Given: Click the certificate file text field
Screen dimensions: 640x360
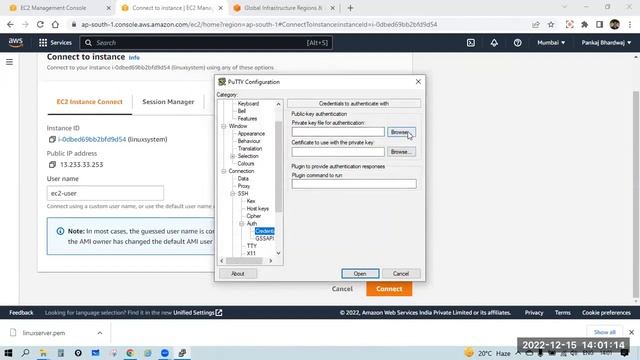Looking at the screenshot, I should 338,152.
